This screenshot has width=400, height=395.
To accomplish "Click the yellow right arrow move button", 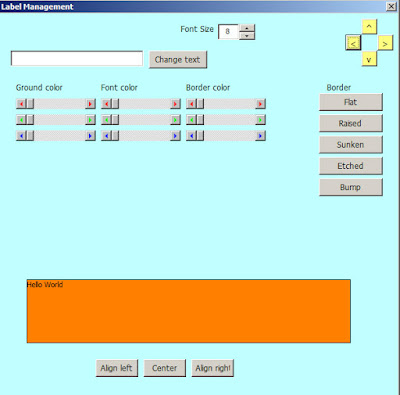I will 385,43.
